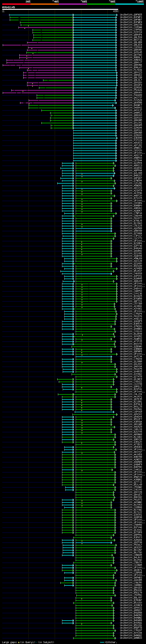Select UniRef100_Q9VKX2 label
The width and height of the screenshot is (146, 644).
[x=131, y=608]
